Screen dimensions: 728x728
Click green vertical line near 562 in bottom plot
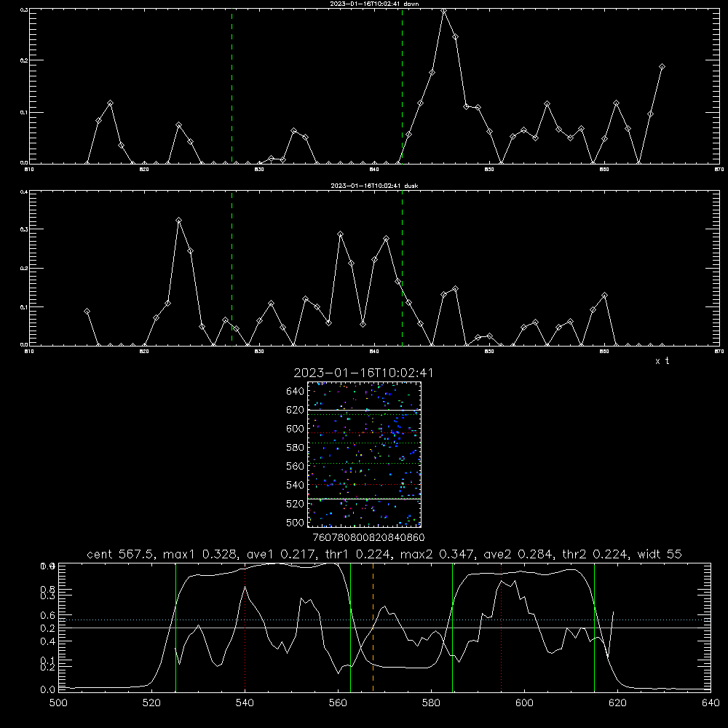tap(350, 628)
